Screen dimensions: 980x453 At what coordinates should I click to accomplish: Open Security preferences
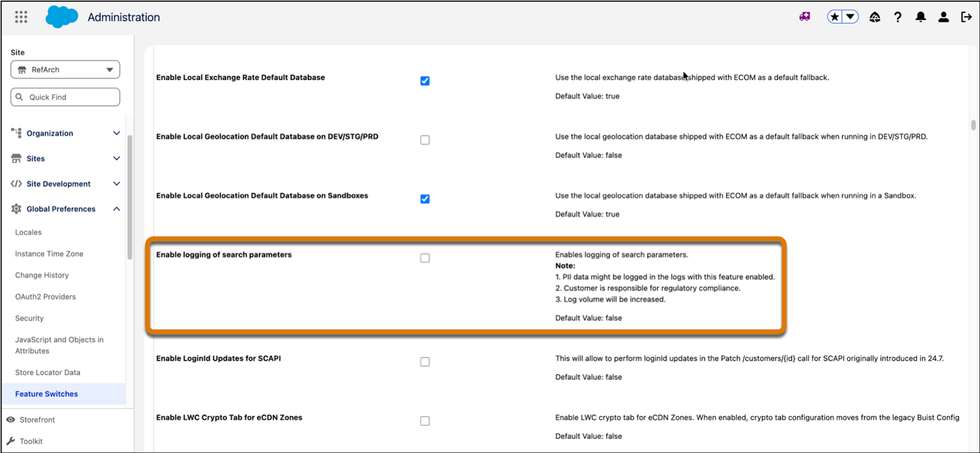click(x=29, y=318)
